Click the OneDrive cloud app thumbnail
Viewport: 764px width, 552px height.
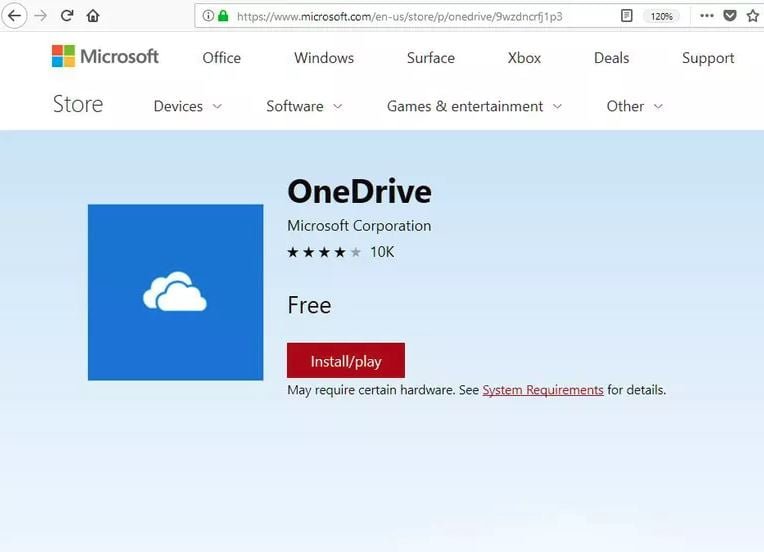tap(175, 292)
